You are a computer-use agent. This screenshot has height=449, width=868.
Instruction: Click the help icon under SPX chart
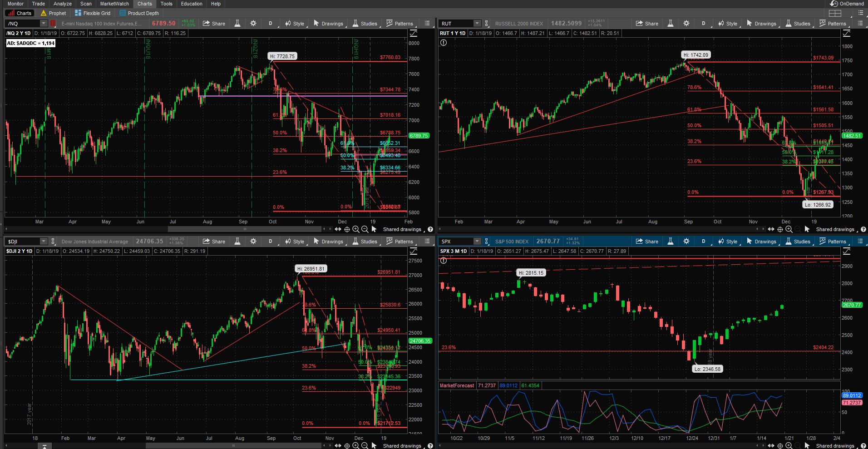[863, 446]
